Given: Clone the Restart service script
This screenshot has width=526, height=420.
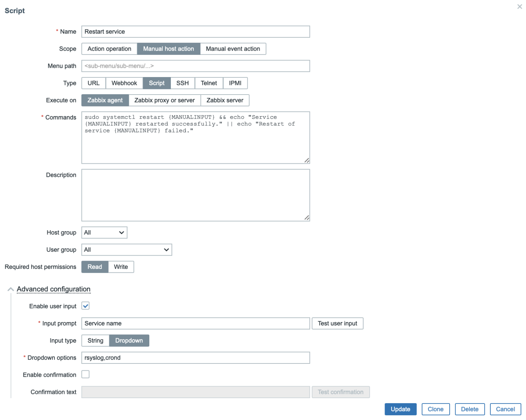Looking at the screenshot, I should click(x=435, y=409).
